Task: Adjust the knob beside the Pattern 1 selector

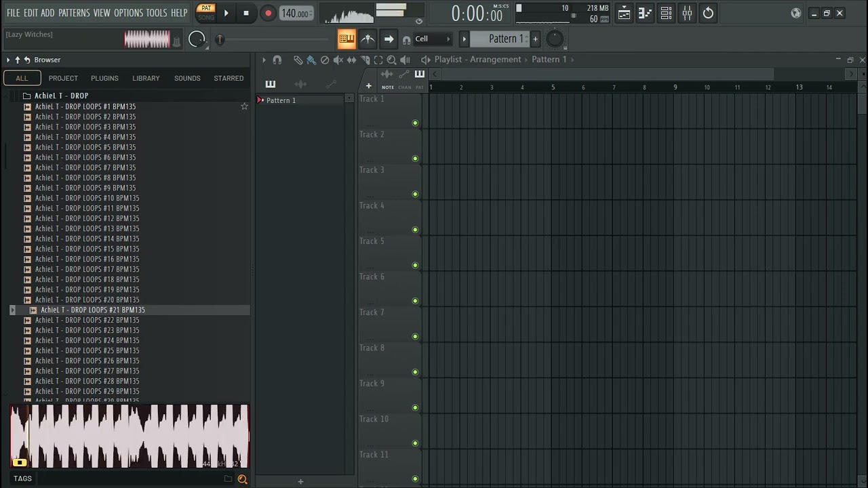Action: [555, 39]
